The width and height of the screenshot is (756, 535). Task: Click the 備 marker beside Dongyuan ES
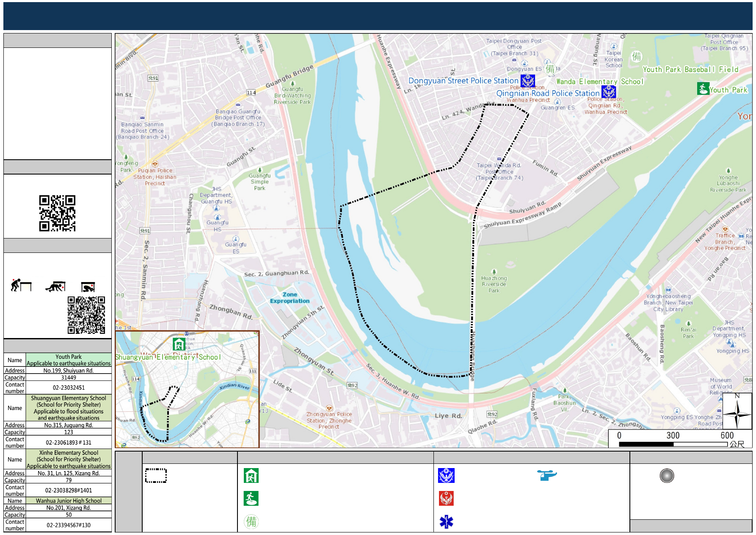pyautogui.click(x=550, y=69)
